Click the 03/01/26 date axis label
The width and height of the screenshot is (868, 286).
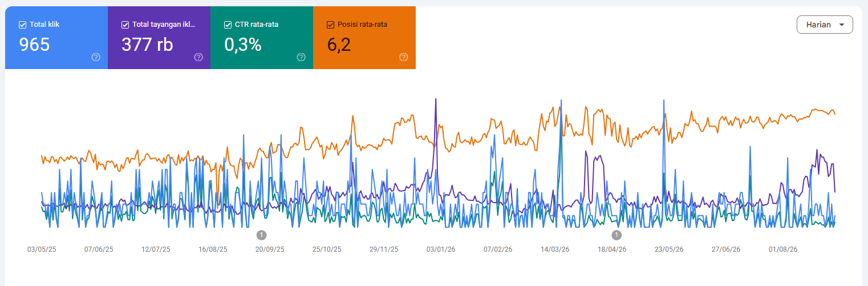click(441, 249)
